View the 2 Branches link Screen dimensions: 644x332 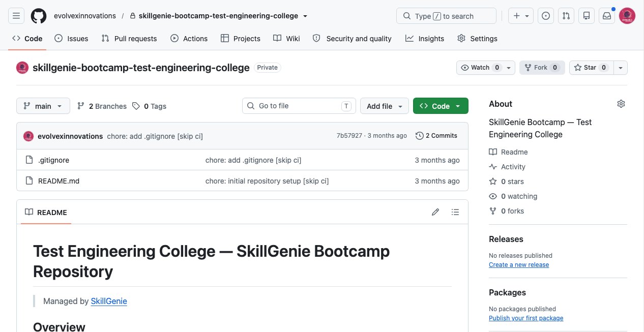[x=102, y=106]
